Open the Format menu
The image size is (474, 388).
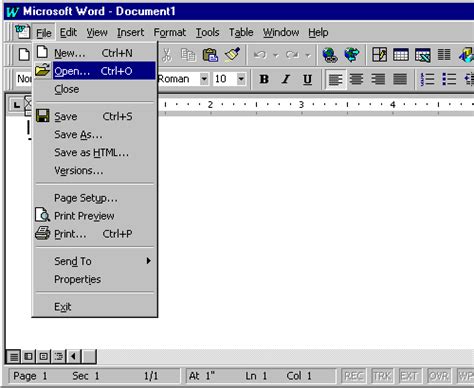169,32
